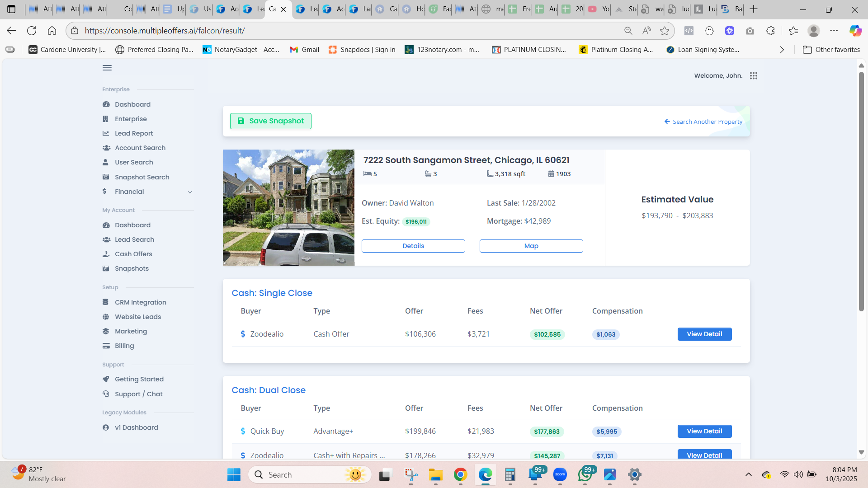
Task: Select Marketing in the Setup section
Action: [131, 331]
